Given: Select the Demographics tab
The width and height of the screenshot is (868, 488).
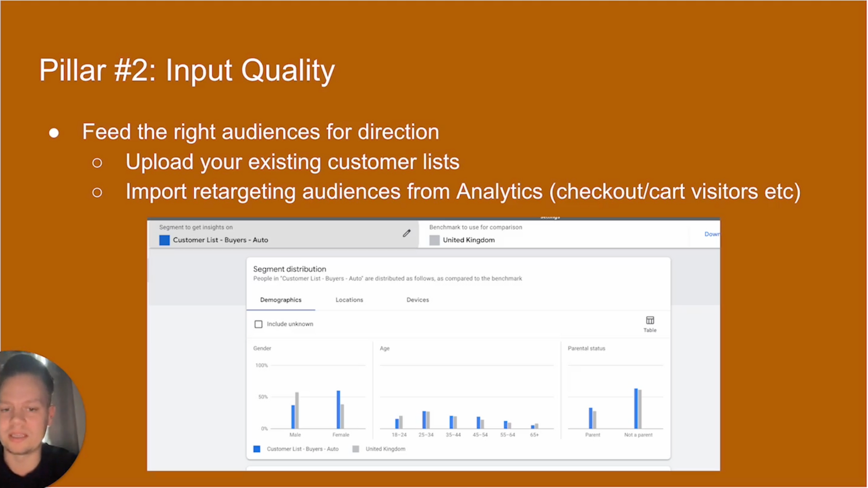Looking at the screenshot, I should point(281,300).
